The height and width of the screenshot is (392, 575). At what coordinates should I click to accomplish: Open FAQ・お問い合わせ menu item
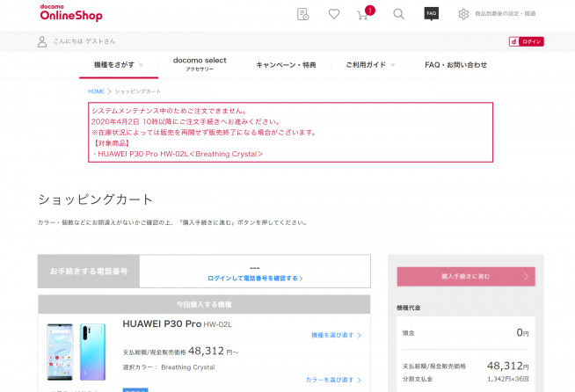(455, 65)
